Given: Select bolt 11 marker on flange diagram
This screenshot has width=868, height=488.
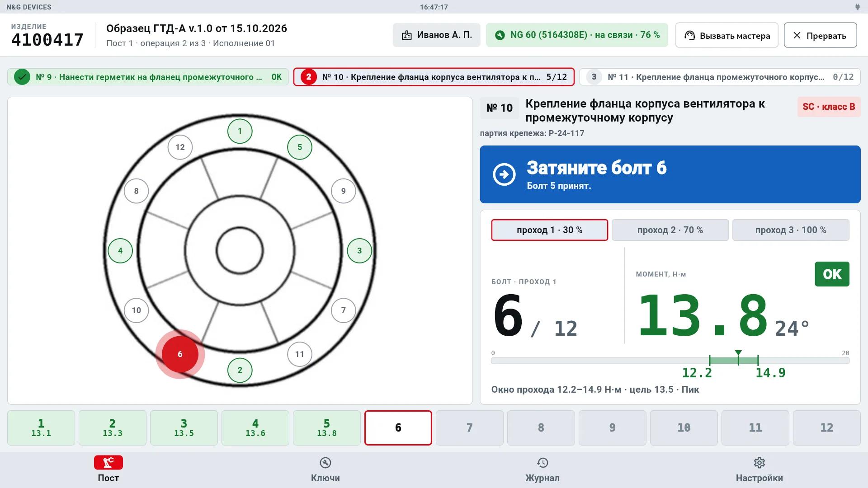Looking at the screenshot, I should point(299,354).
